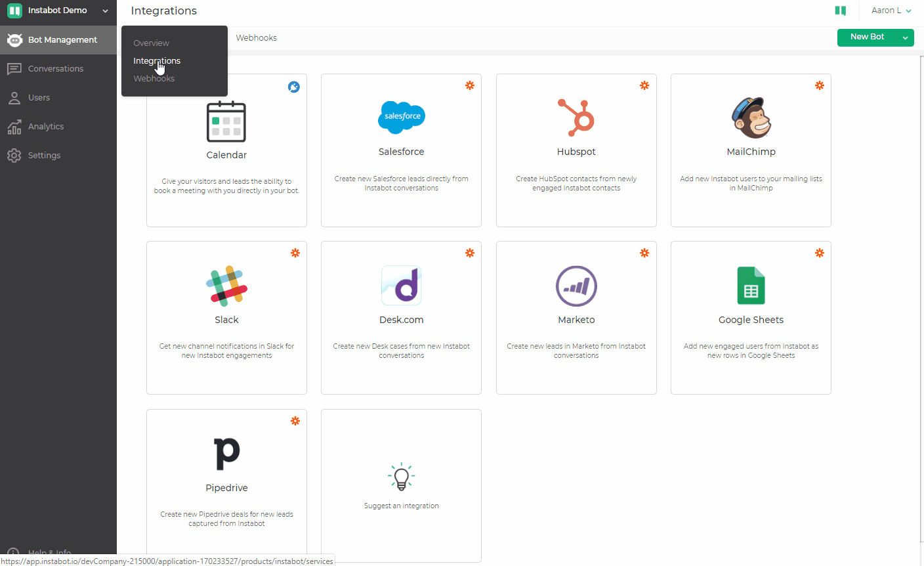
Task: Click the Desk.com card title
Action: (402, 320)
